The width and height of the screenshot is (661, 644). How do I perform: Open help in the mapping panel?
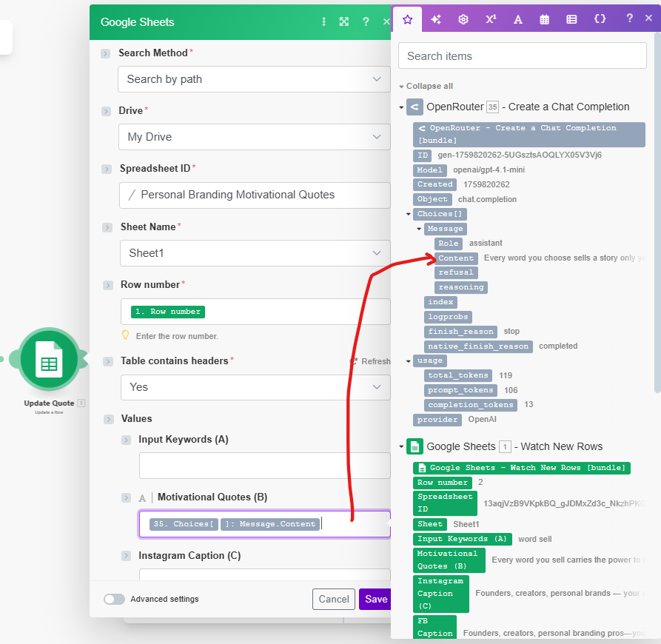(x=629, y=18)
